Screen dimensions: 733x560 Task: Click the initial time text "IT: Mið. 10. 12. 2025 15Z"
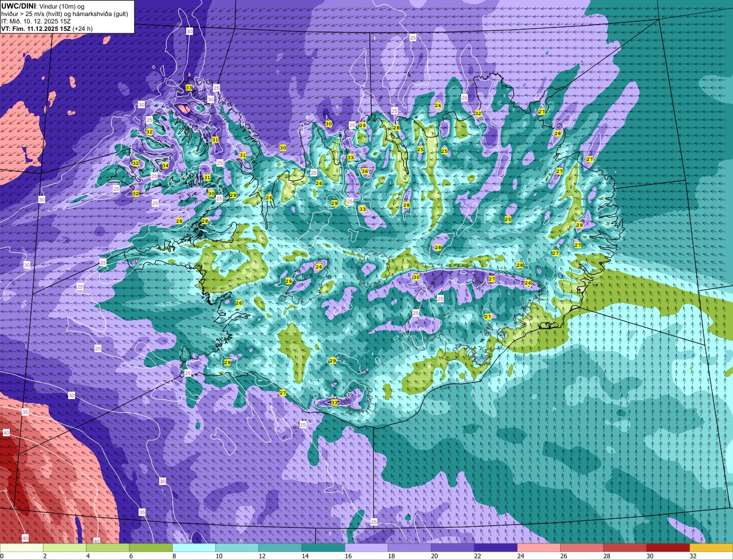coord(36,21)
